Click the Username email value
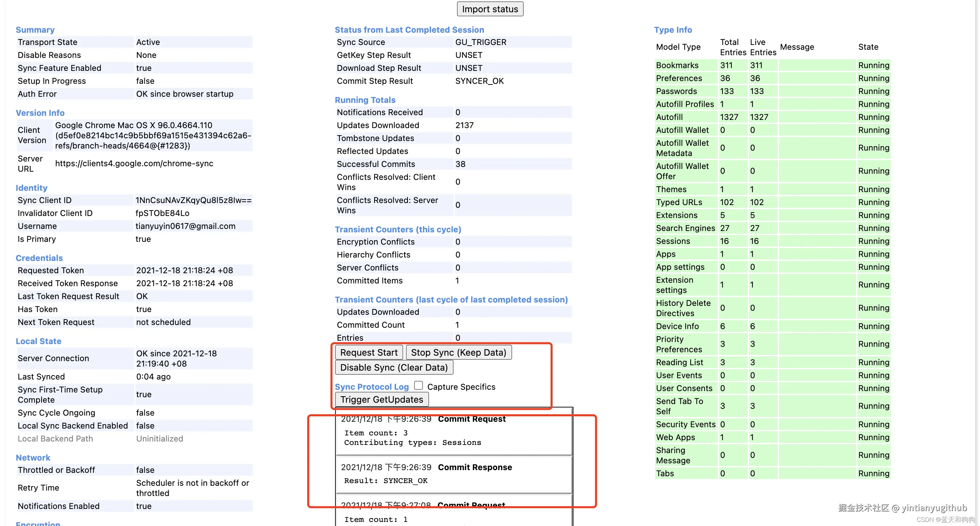 185,226
